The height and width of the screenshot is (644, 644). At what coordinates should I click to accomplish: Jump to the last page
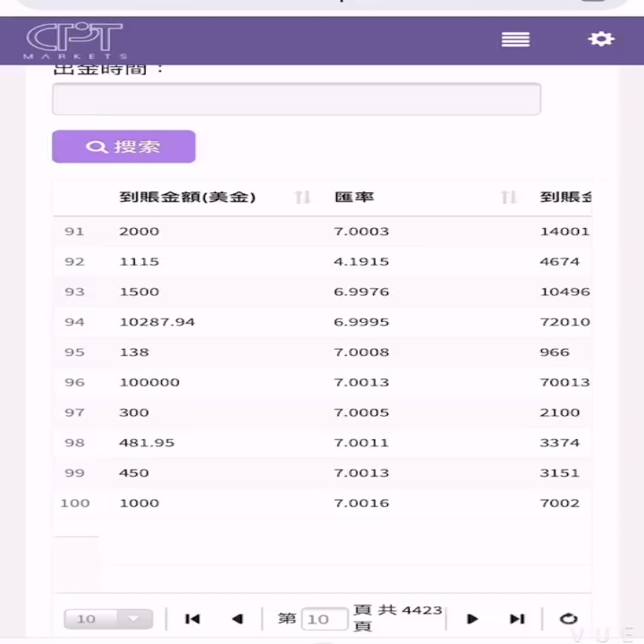[517, 619]
